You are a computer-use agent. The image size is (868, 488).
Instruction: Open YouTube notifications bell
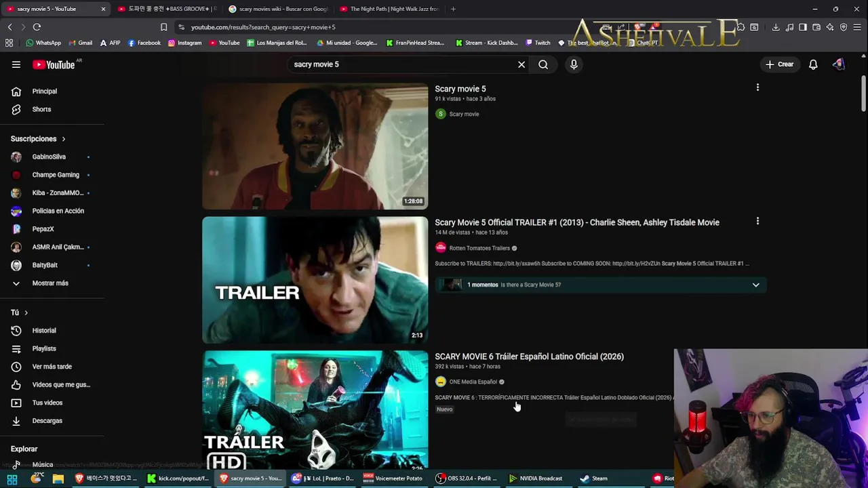pos(813,64)
